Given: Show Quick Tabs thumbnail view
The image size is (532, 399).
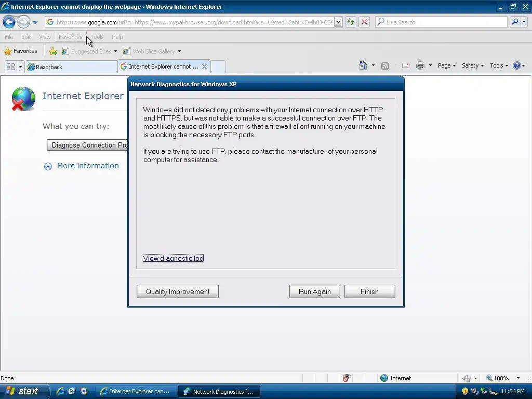Looking at the screenshot, I should pos(11,66).
